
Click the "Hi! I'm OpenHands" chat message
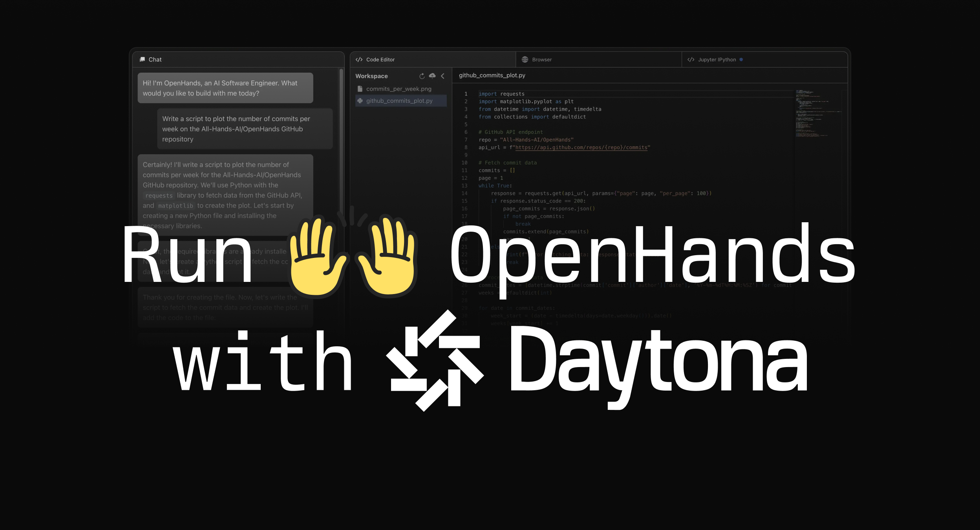point(225,88)
